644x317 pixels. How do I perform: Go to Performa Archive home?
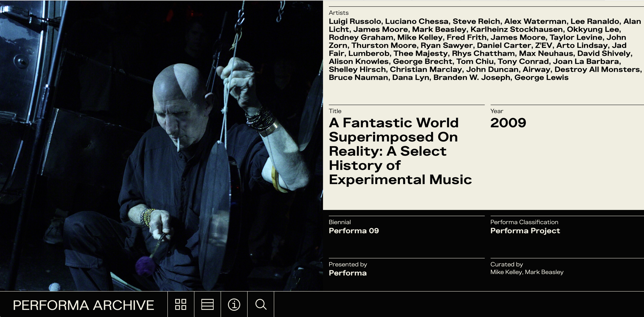[x=83, y=305]
